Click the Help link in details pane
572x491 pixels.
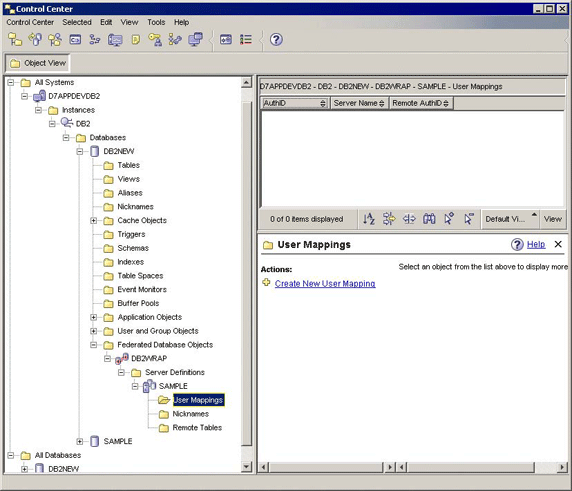(536, 244)
